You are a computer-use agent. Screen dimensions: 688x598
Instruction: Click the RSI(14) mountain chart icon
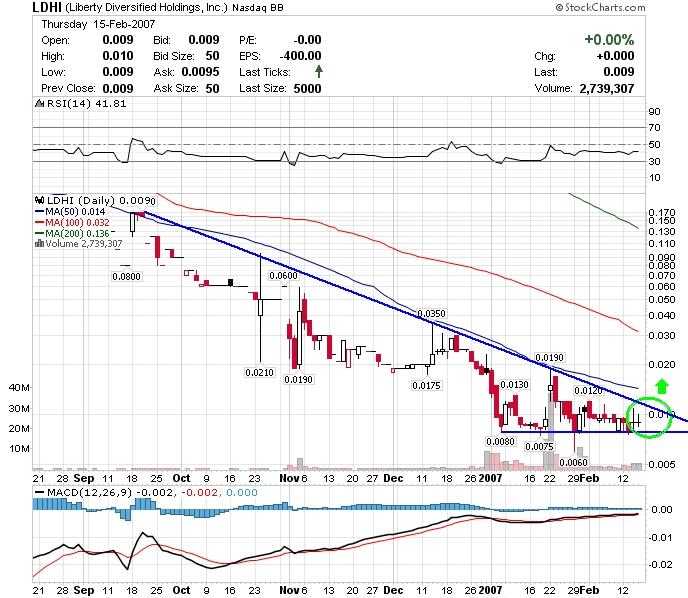39,104
